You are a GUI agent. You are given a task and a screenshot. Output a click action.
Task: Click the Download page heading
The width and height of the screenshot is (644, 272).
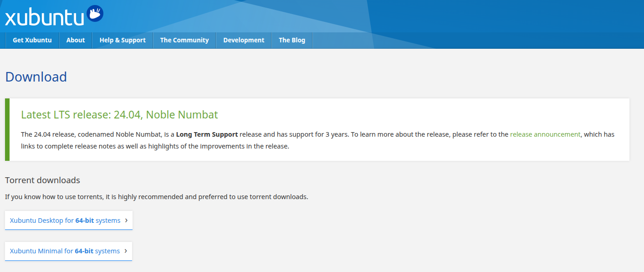click(x=36, y=77)
